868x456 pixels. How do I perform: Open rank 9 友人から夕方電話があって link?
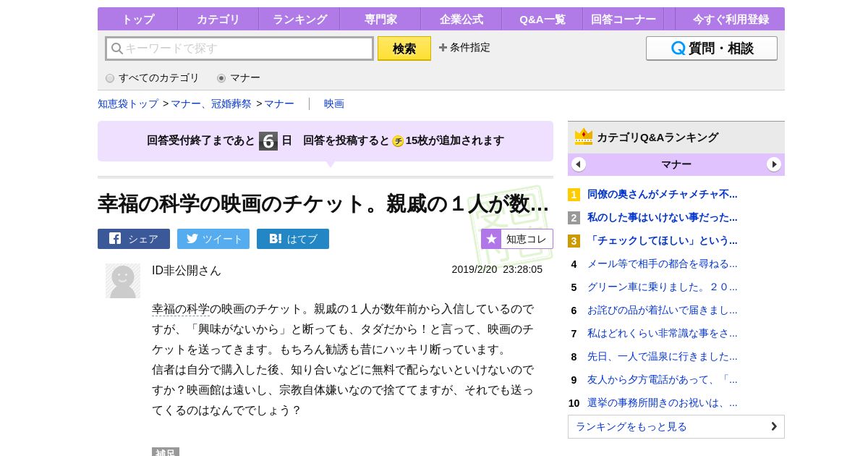pyautogui.click(x=663, y=379)
